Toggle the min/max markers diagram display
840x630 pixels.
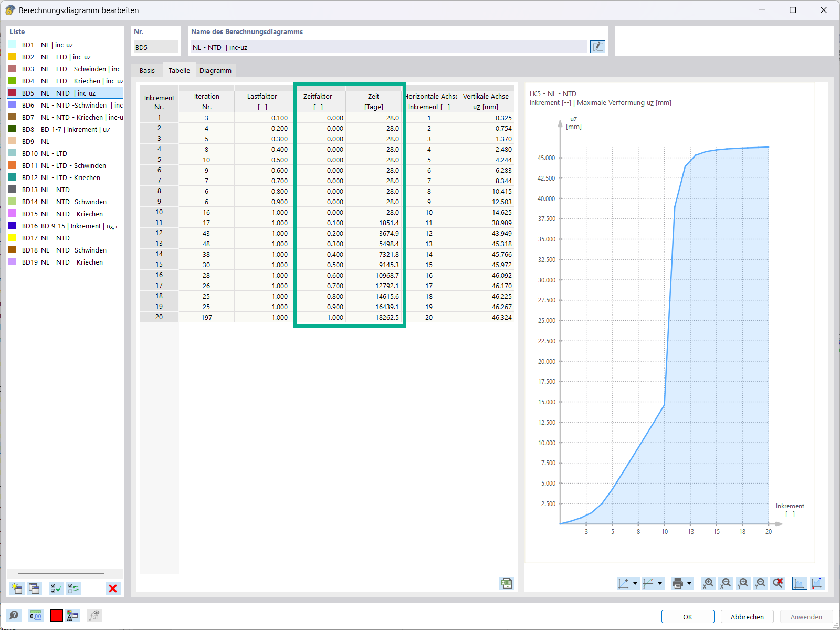pos(817,583)
